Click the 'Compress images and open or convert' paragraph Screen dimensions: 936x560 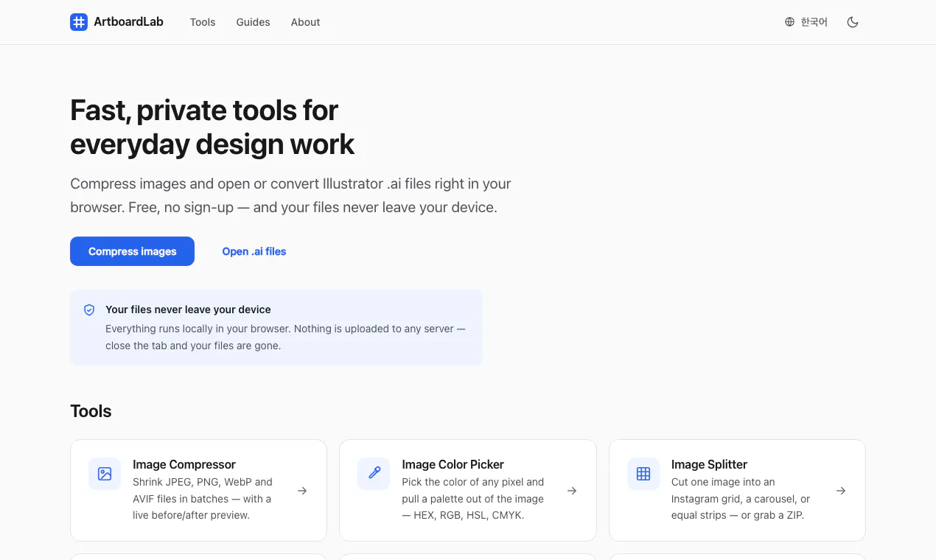point(290,195)
